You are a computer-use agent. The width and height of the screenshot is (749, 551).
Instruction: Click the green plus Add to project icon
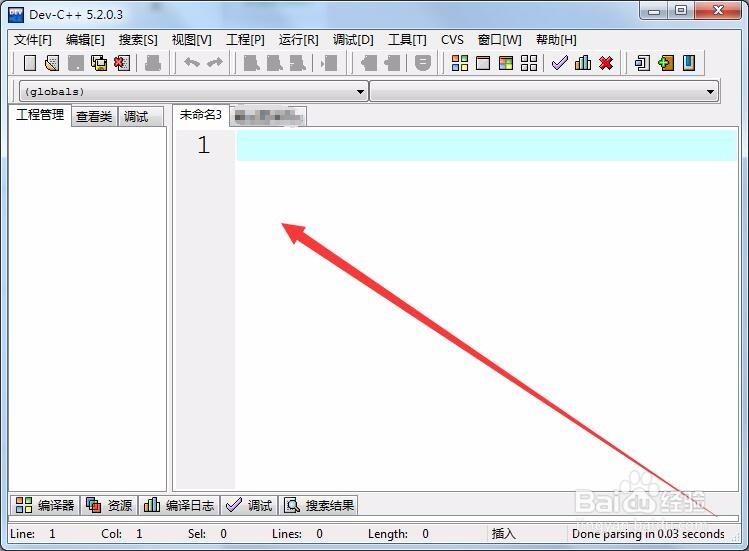[x=665, y=63]
